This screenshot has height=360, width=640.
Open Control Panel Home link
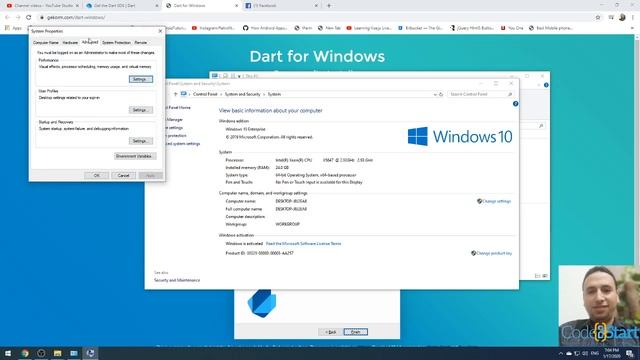coord(178,108)
